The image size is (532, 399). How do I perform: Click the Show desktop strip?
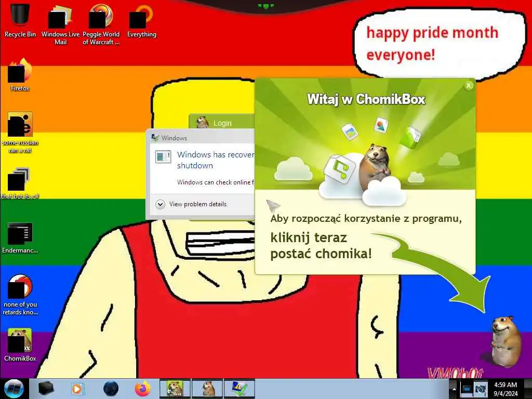click(528, 389)
